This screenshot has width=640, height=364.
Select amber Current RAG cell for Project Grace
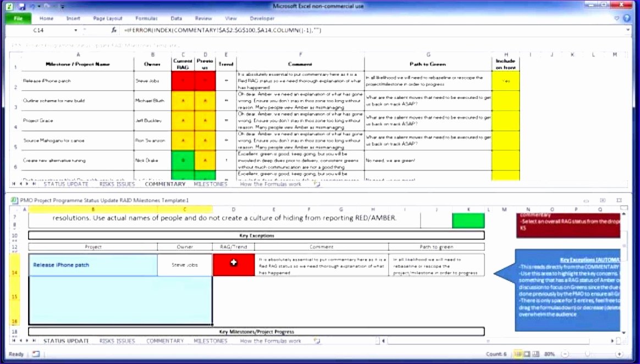[183, 120]
